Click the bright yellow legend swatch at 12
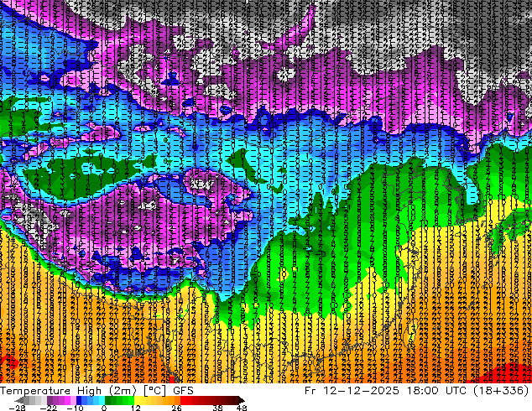 point(137,400)
